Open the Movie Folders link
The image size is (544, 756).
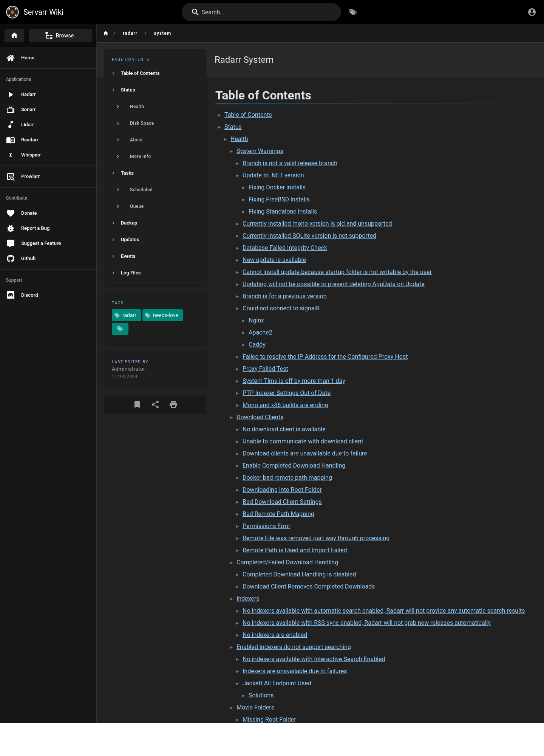click(x=255, y=708)
